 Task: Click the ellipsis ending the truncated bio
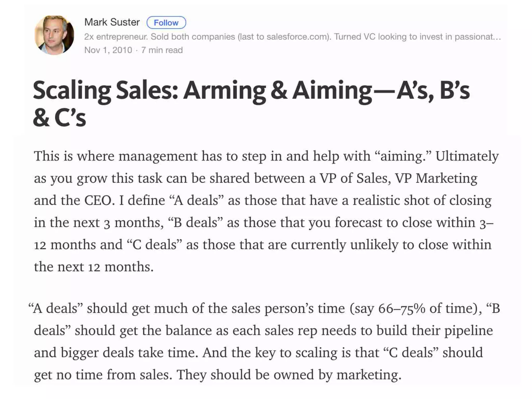497,37
